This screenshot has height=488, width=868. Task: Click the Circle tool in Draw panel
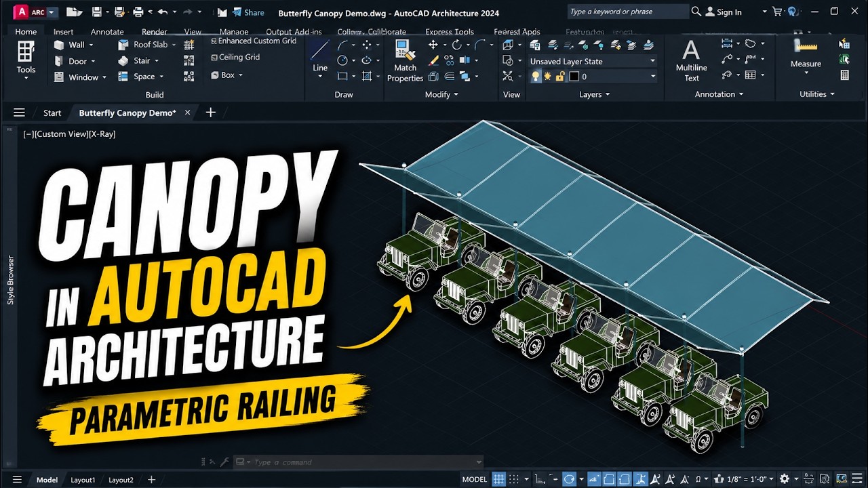click(343, 60)
